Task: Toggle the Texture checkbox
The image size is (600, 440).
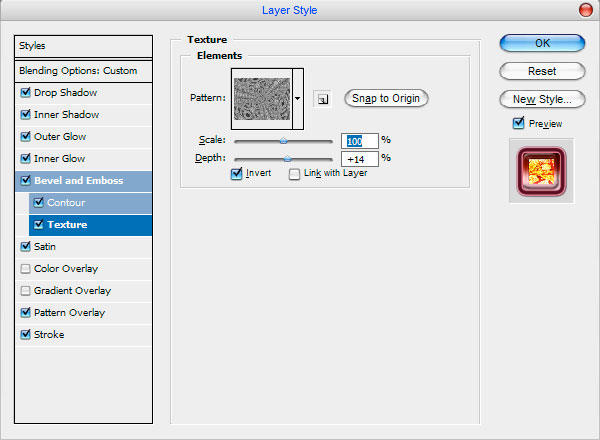Action: (39, 224)
